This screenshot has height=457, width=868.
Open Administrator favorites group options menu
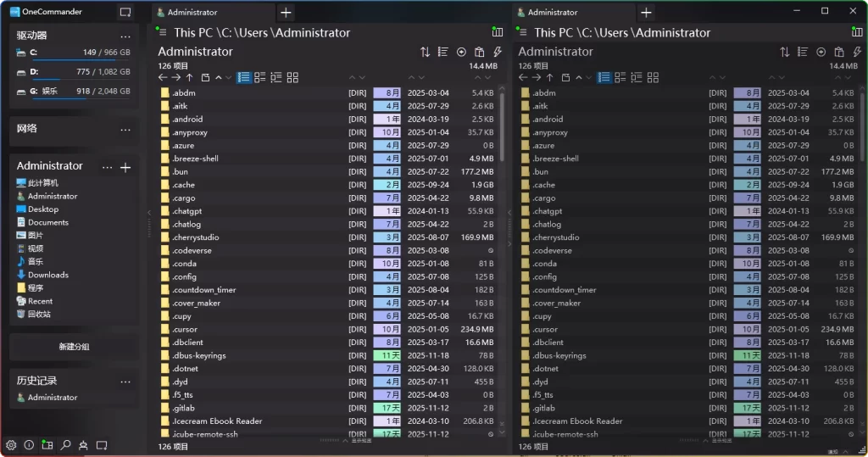coord(108,167)
